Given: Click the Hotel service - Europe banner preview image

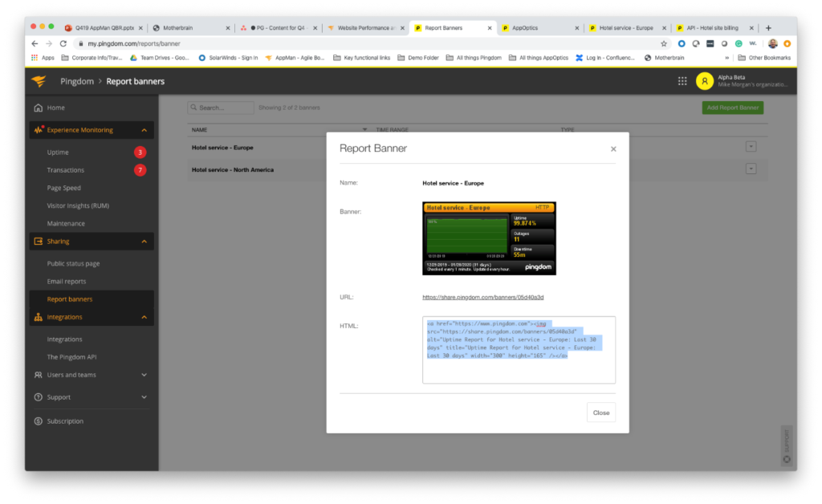Looking at the screenshot, I should (489, 238).
